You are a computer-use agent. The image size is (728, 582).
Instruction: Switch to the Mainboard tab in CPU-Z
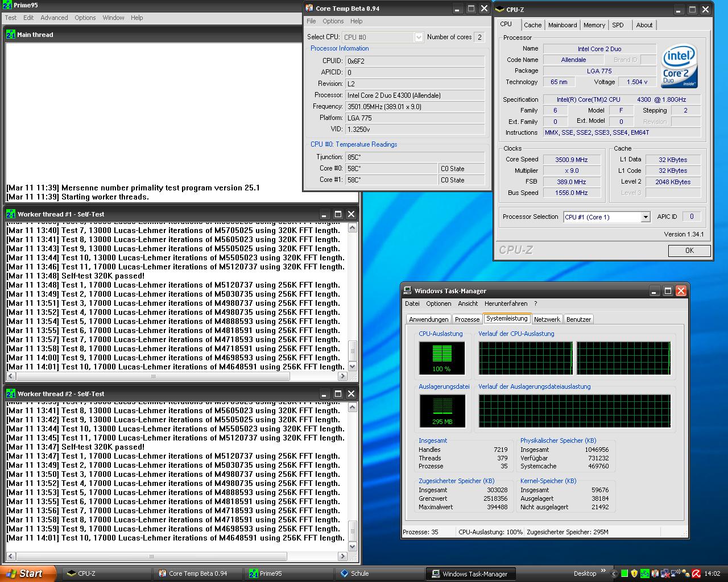pyautogui.click(x=562, y=25)
